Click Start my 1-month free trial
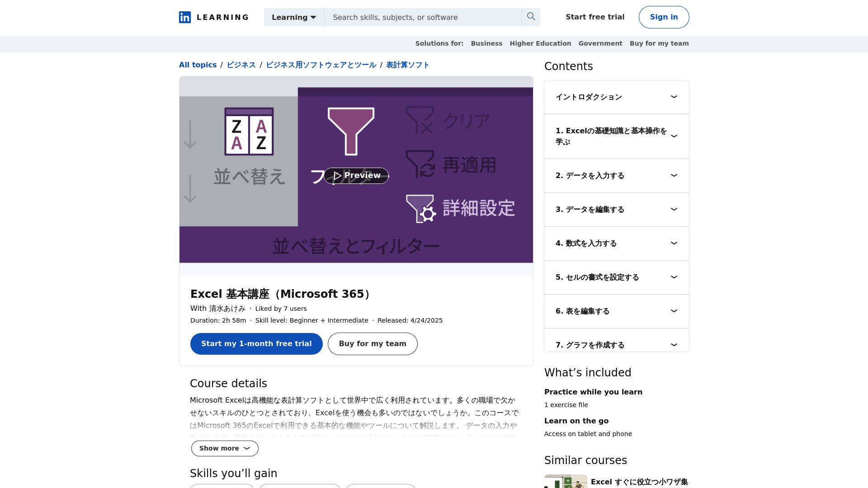This screenshot has width=868, height=488. 256,344
